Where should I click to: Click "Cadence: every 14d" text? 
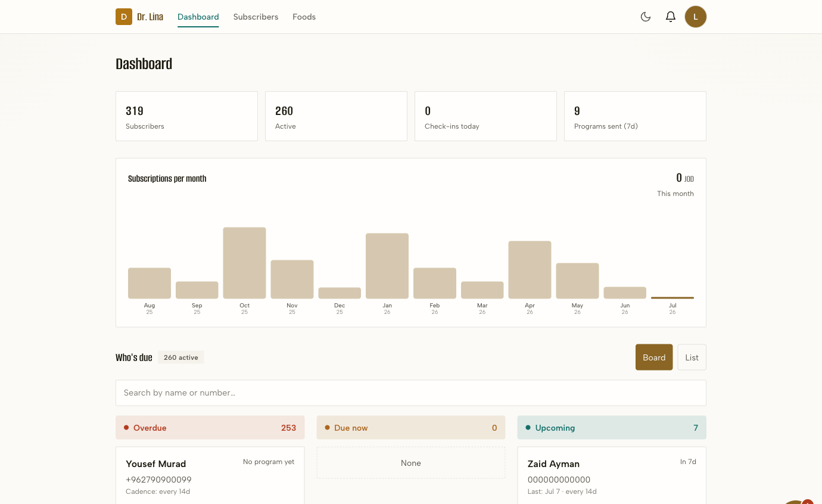(158, 491)
